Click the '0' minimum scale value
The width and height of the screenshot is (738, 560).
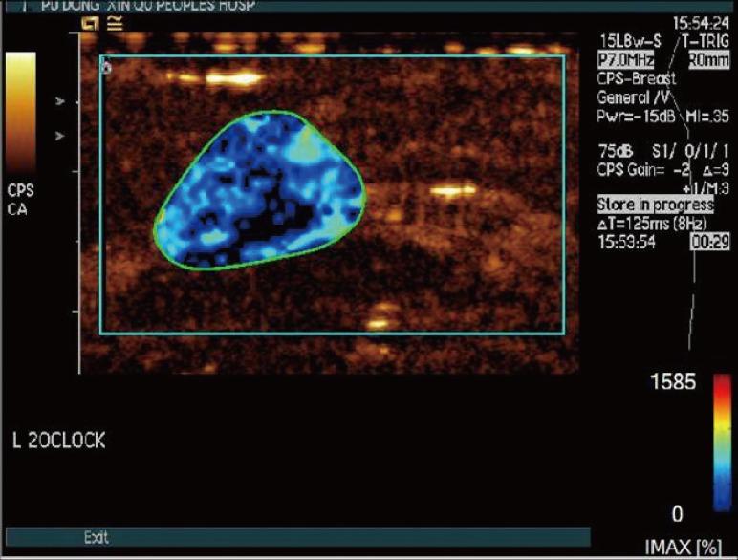point(677,514)
